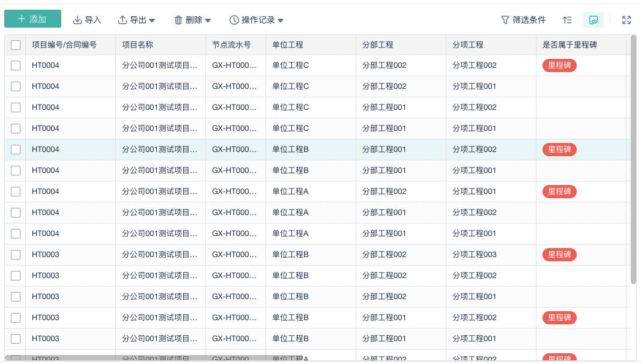Viewport: 641px width, 364px height.
Task: Check the row HT0004 单位工程C 分部工程002 分项工程002
Action: [16, 65]
